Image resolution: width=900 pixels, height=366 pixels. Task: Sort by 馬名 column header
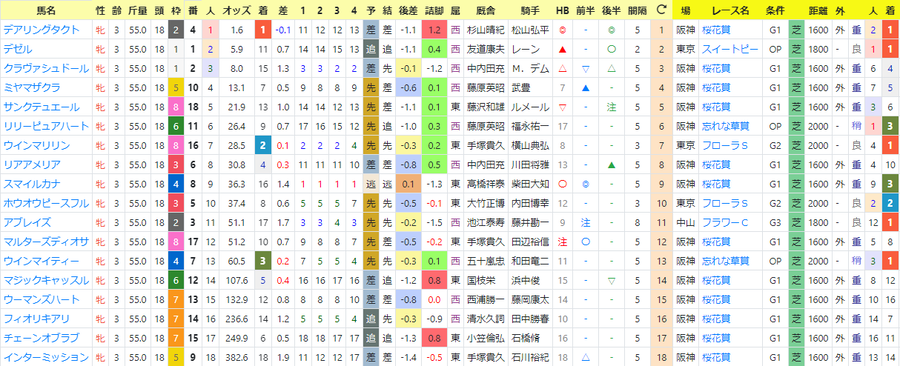(x=46, y=10)
